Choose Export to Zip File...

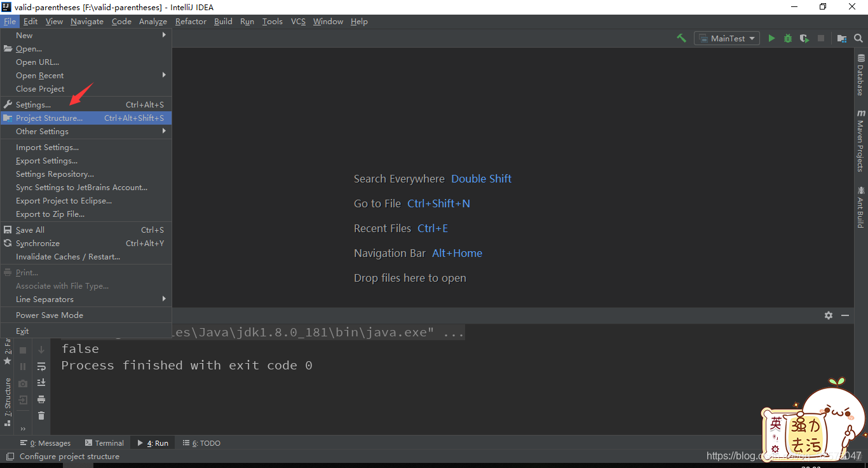86,214
